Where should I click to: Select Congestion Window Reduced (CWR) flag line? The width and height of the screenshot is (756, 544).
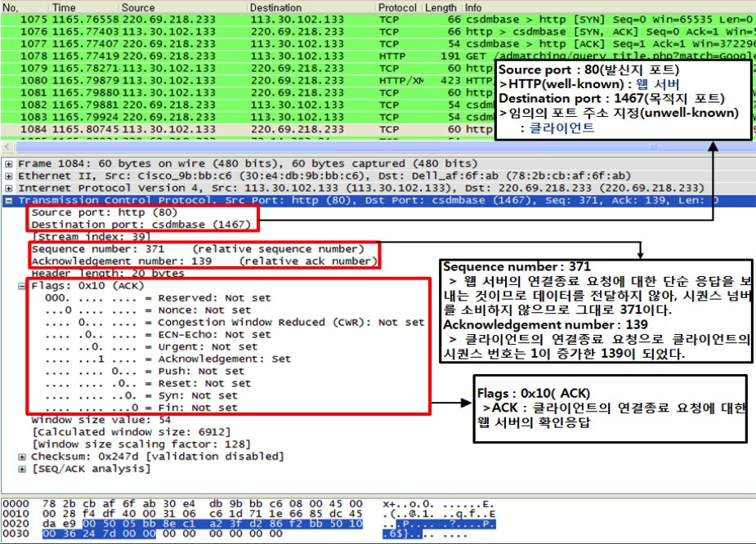pyautogui.click(x=235, y=323)
